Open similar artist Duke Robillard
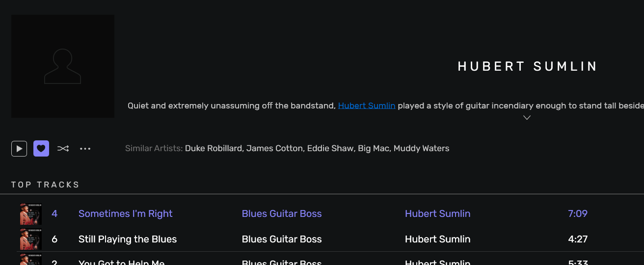Image resolution: width=644 pixels, height=265 pixels. 214,148
